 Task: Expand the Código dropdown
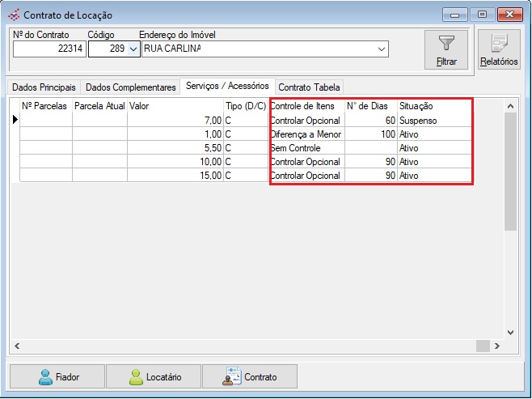pos(133,49)
